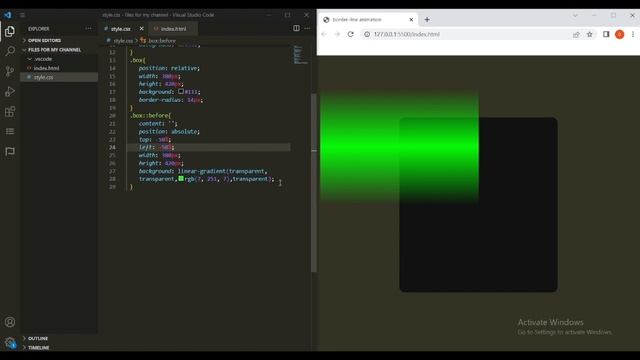Viewport: 640px width, 360px height.
Task: Open the #111 background color swatch
Action: click(x=181, y=92)
